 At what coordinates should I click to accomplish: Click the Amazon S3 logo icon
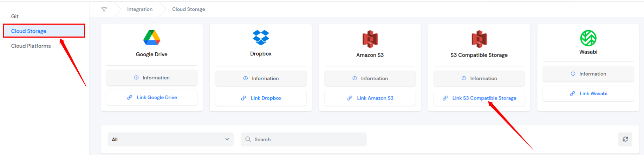pyautogui.click(x=370, y=39)
